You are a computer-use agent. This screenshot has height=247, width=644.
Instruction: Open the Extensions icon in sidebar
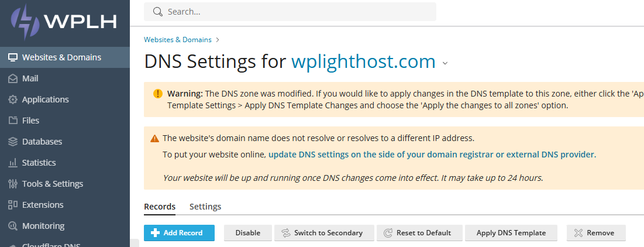tap(13, 205)
